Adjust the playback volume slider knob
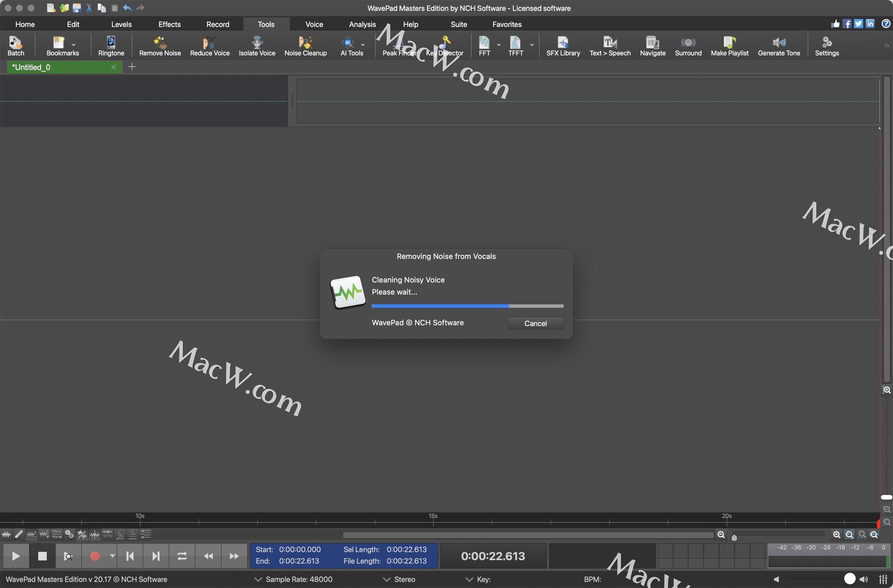This screenshot has width=893, height=588. (849, 579)
